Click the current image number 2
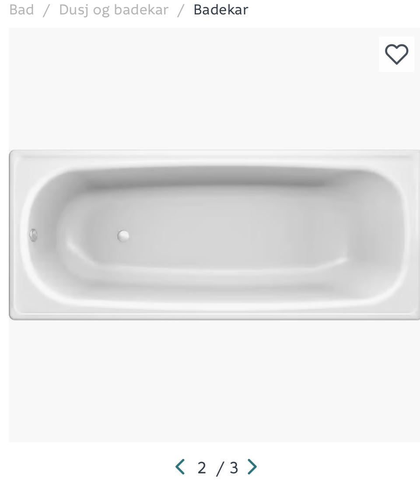 pyautogui.click(x=202, y=468)
